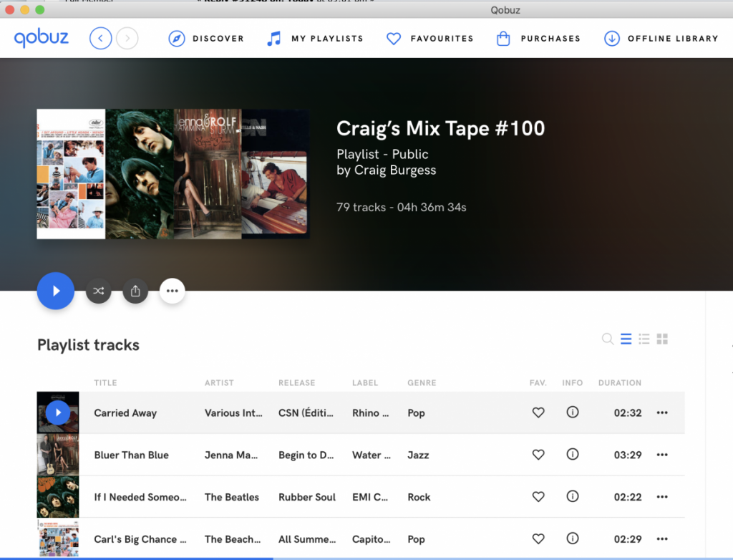The height and width of the screenshot is (560, 733).
Task: Favourite If I Needed Someone track
Action: point(538,496)
